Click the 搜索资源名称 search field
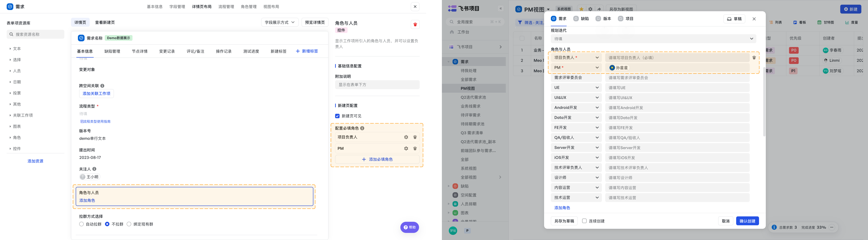The width and height of the screenshot is (868, 240). 35,34
